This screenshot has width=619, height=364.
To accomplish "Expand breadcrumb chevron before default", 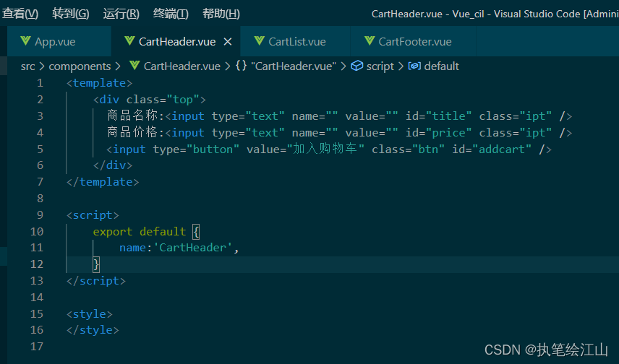I will 401,66.
